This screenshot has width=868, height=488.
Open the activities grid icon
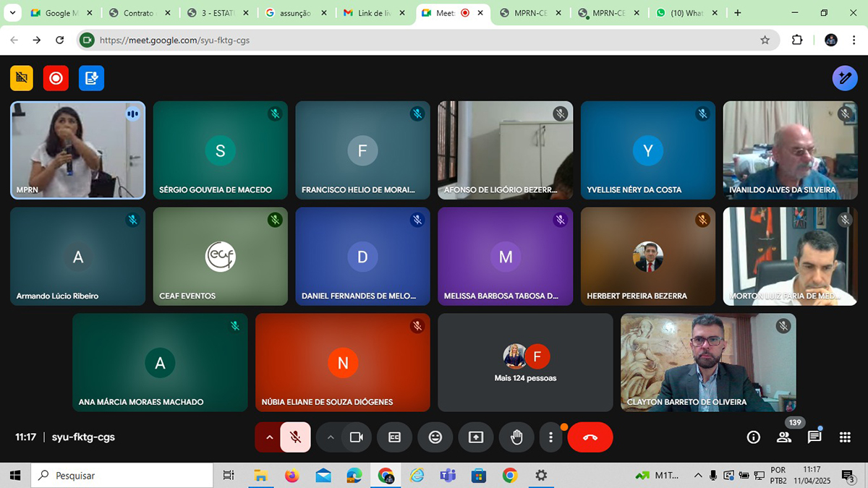pos(845,437)
